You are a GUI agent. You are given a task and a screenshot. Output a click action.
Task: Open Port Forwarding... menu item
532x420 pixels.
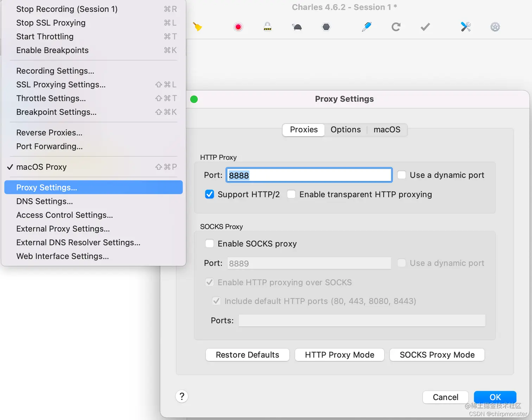[x=94, y=146]
